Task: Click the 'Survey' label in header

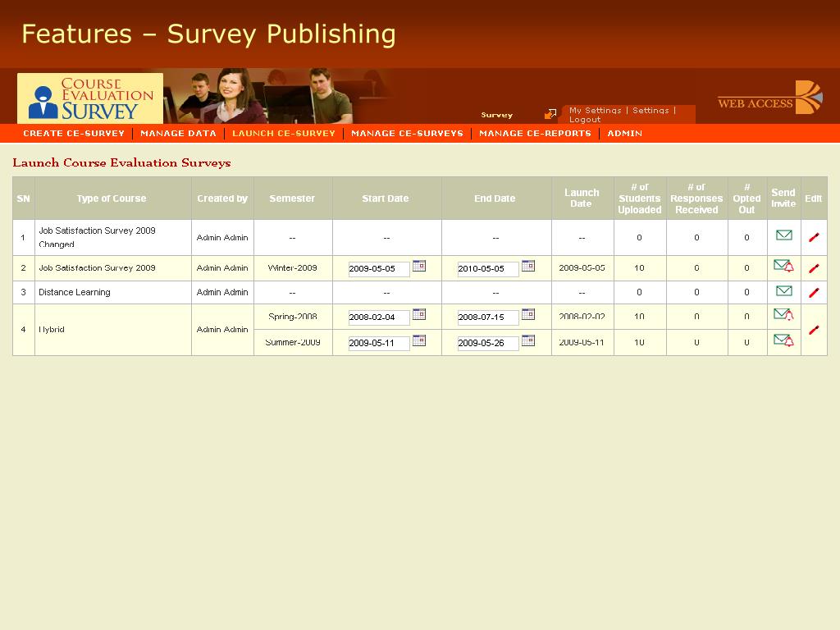Action: tap(496, 115)
